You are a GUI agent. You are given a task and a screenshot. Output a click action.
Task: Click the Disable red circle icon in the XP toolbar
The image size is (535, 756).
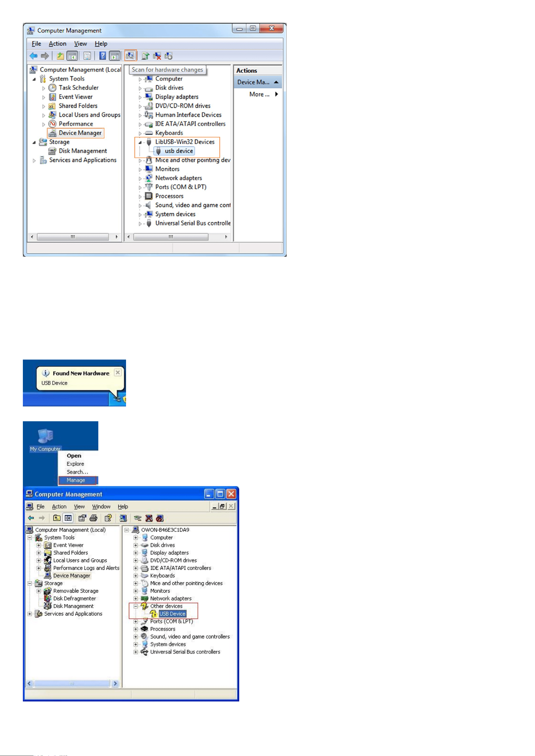tap(160, 518)
